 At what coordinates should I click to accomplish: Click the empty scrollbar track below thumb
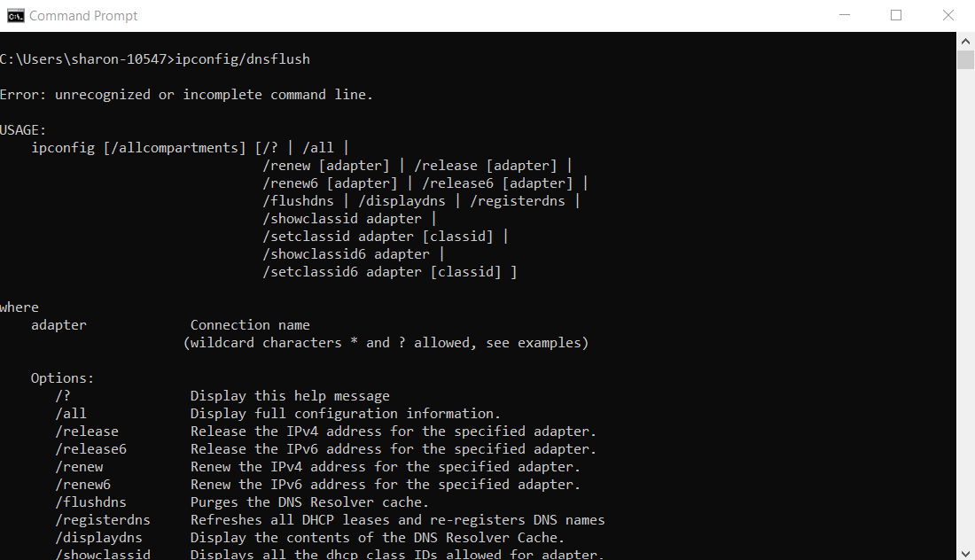[965, 307]
